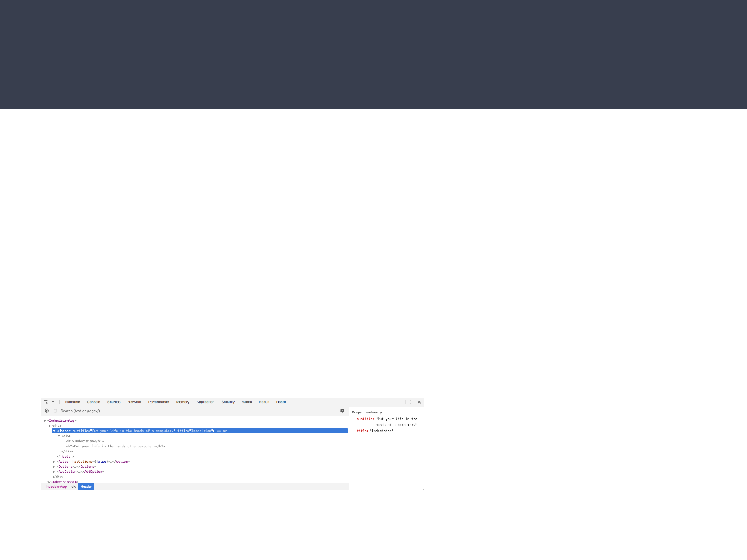Open the Network tab
Image resolution: width=747 pixels, height=560 pixels.
[x=134, y=402]
